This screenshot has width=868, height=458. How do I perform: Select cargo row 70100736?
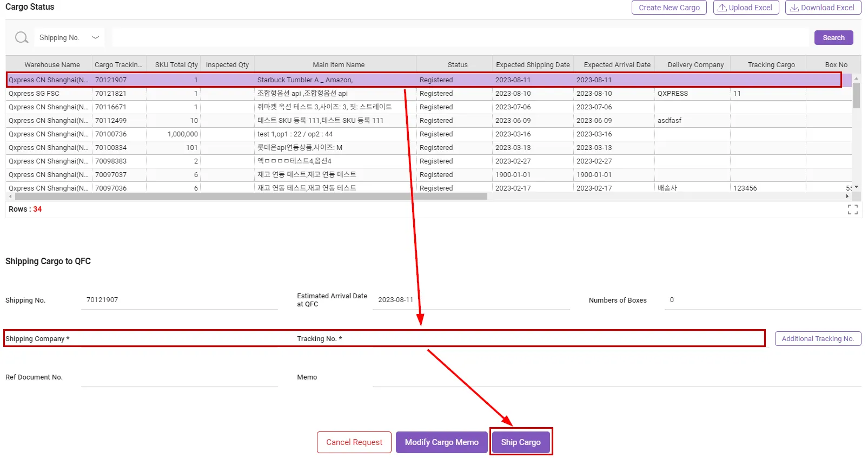429,134
